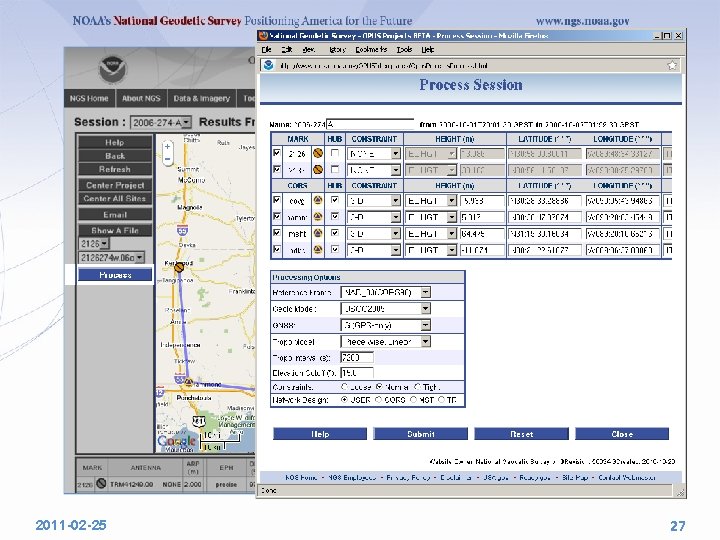The height and width of the screenshot is (540, 720).
Task: Zoom out on the map with the minus control
Action: (168, 159)
